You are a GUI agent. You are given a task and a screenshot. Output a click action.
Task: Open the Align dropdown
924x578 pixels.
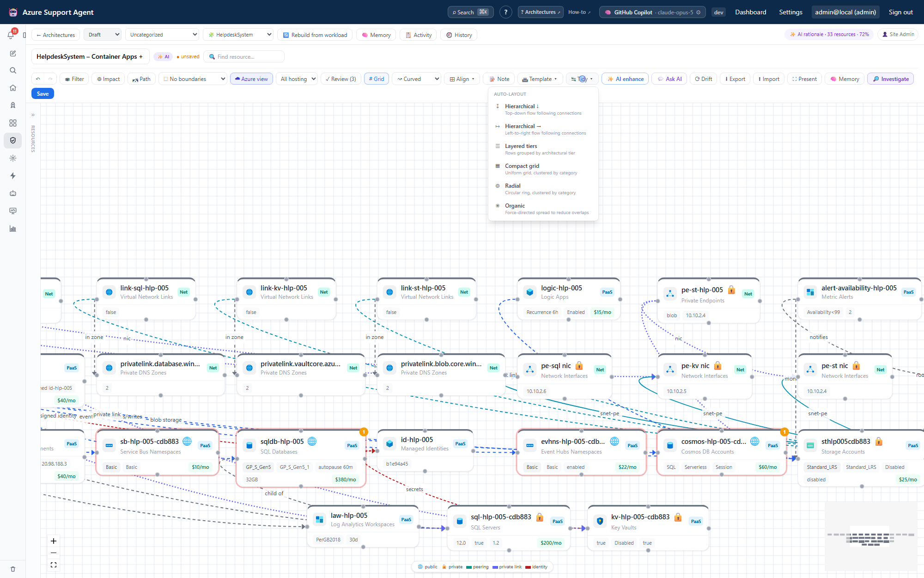[462, 79]
